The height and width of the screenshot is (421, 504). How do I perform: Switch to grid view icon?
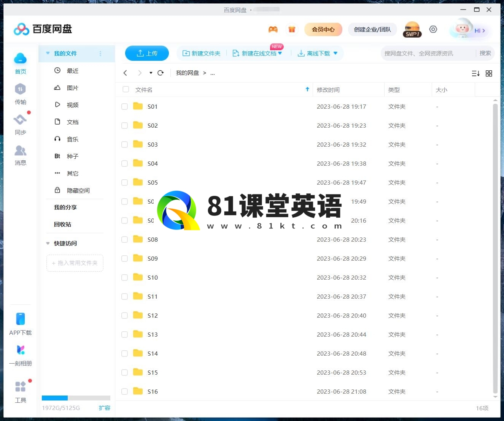(489, 73)
